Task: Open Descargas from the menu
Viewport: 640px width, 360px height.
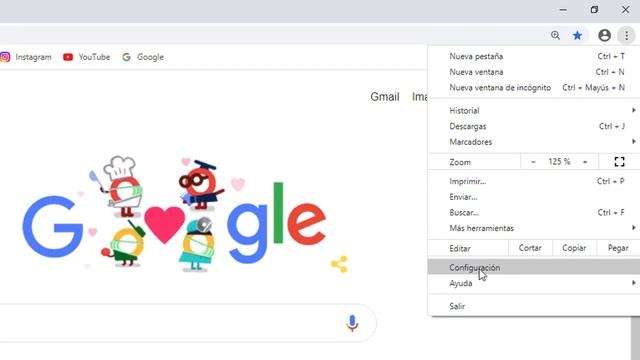Action: [534, 127]
